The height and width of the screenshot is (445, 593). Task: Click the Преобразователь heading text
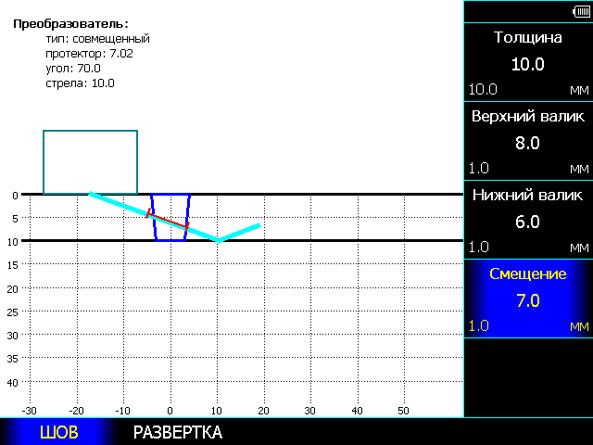coord(71,24)
